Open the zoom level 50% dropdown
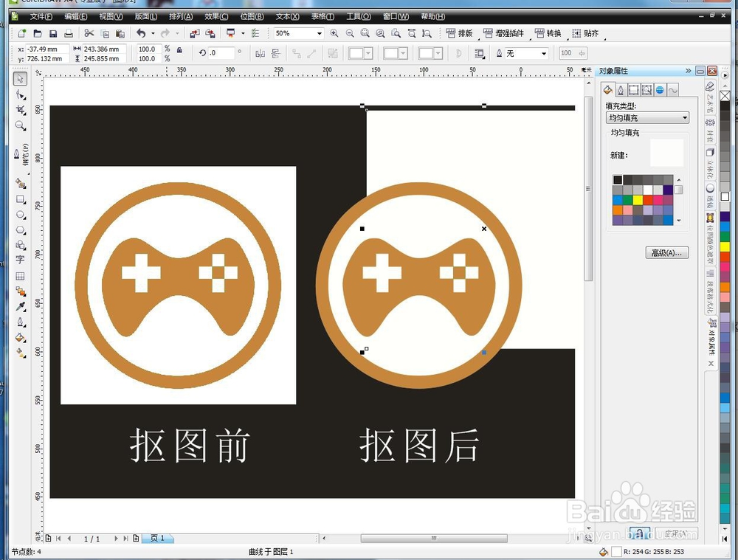Viewport: 738px width, 560px height. click(x=320, y=33)
